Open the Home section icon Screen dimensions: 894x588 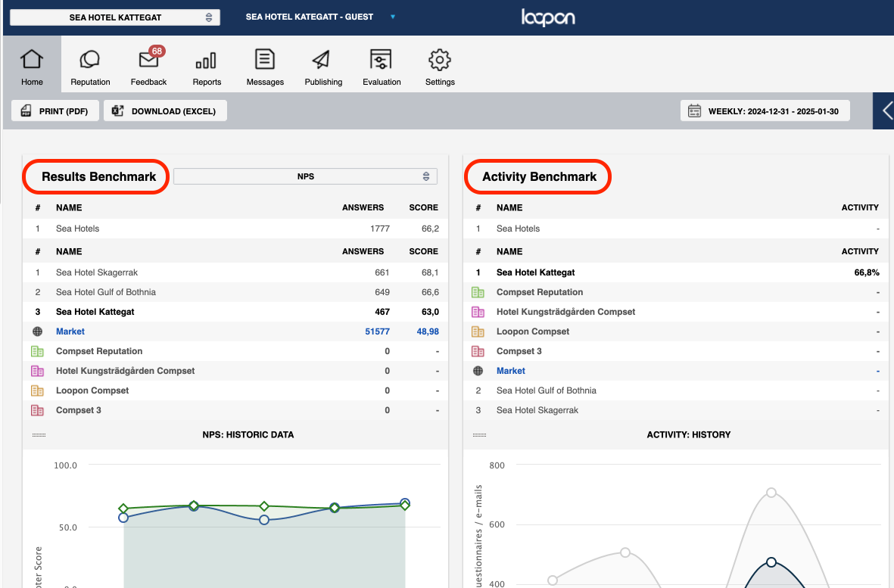(x=32, y=59)
